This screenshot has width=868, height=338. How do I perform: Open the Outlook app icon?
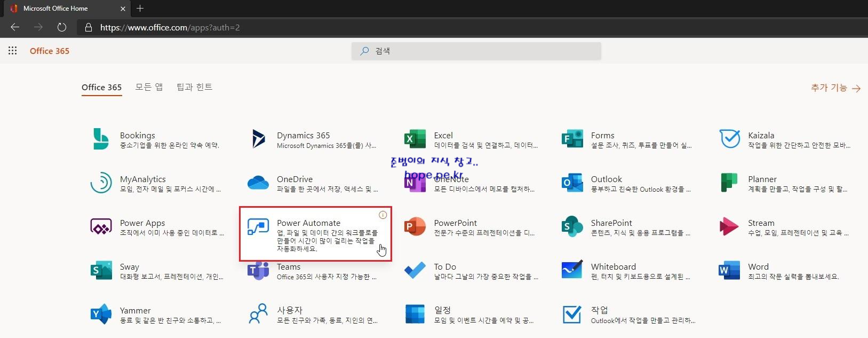[x=572, y=183]
